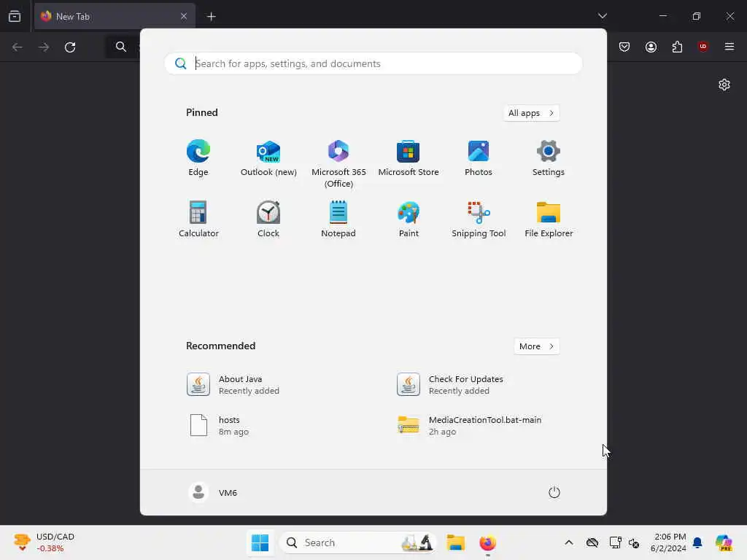Reload the page in Firefox

point(70,47)
